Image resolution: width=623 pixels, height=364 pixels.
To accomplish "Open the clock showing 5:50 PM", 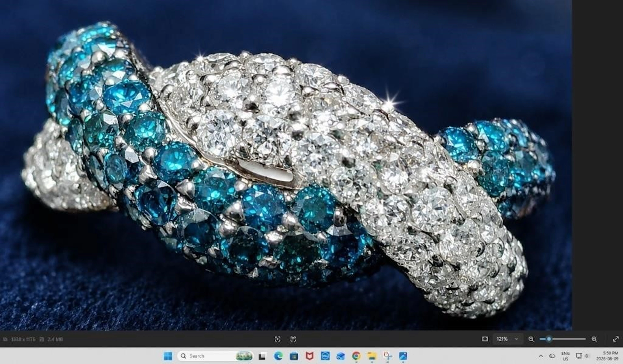I will click(x=607, y=356).
